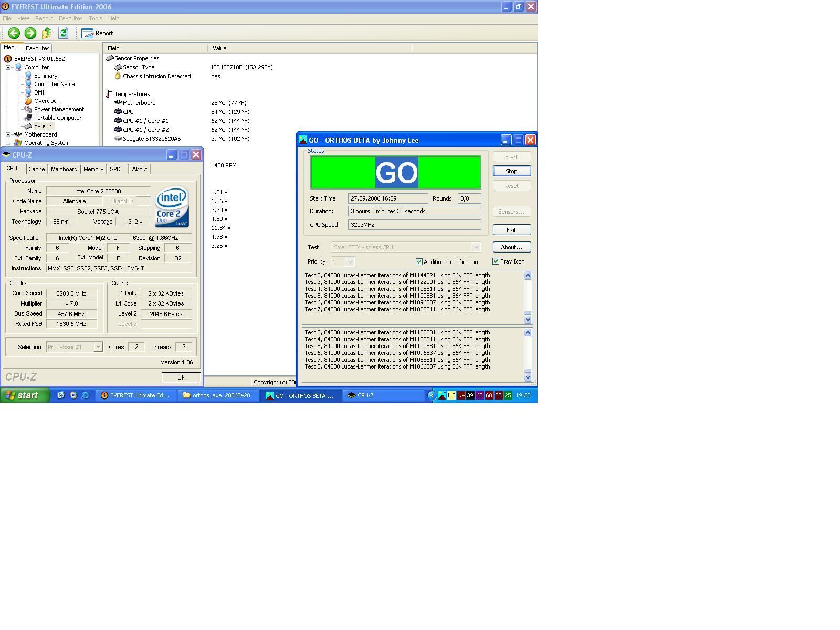
Task: Switch to EVEREST Ultimate taskbar button
Action: (x=136, y=395)
